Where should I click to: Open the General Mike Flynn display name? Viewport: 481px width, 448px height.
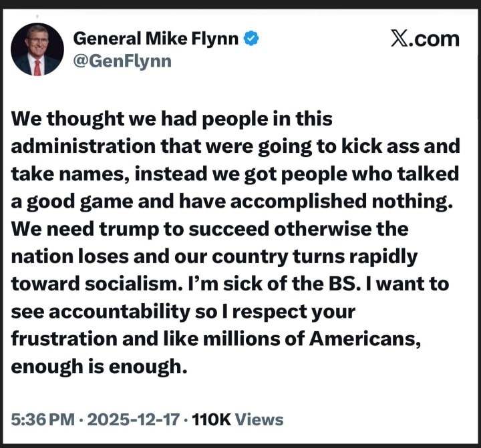click(x=156, y=39)
